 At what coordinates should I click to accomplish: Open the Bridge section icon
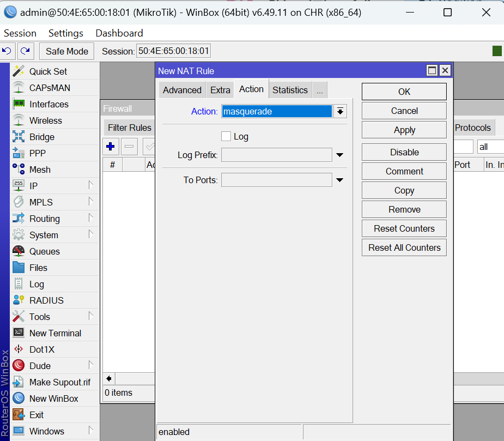(x=19, y=137)
